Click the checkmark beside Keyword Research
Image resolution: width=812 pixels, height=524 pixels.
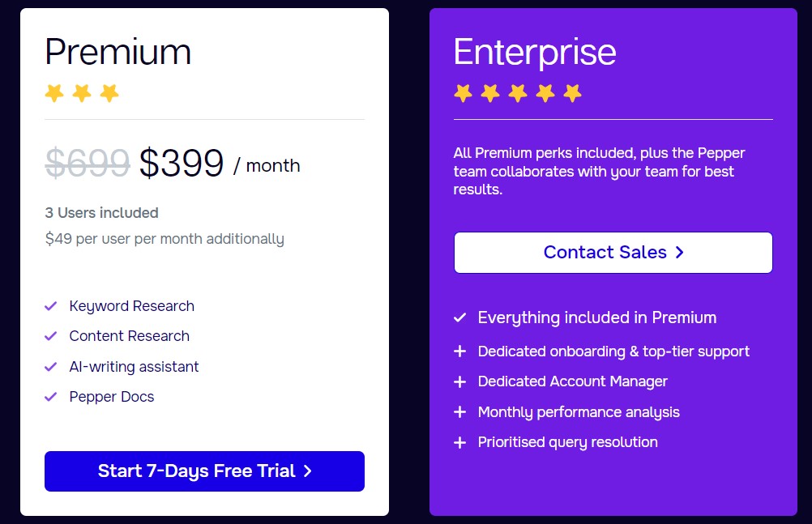tap(51, 306)
